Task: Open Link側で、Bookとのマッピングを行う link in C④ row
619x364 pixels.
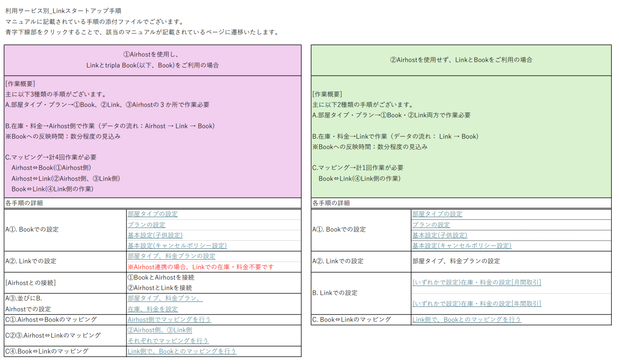Action: pyautogui.click(x=182, y=351)
